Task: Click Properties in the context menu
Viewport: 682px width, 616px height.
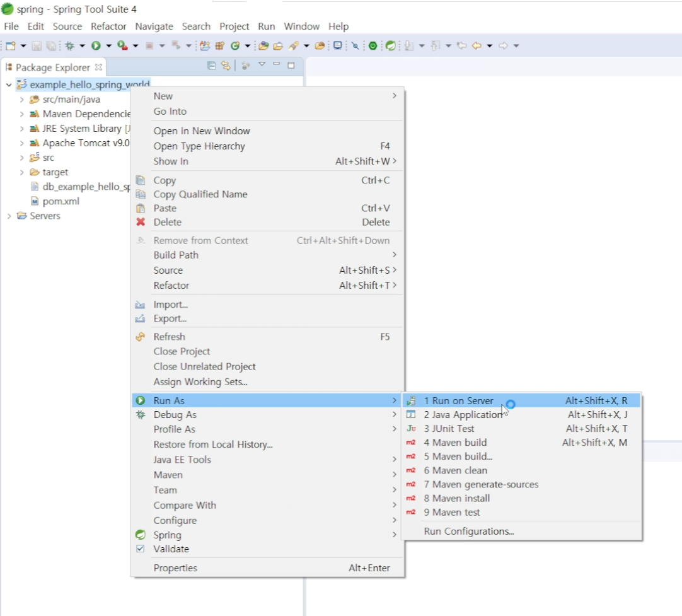Action: point(267,567)
